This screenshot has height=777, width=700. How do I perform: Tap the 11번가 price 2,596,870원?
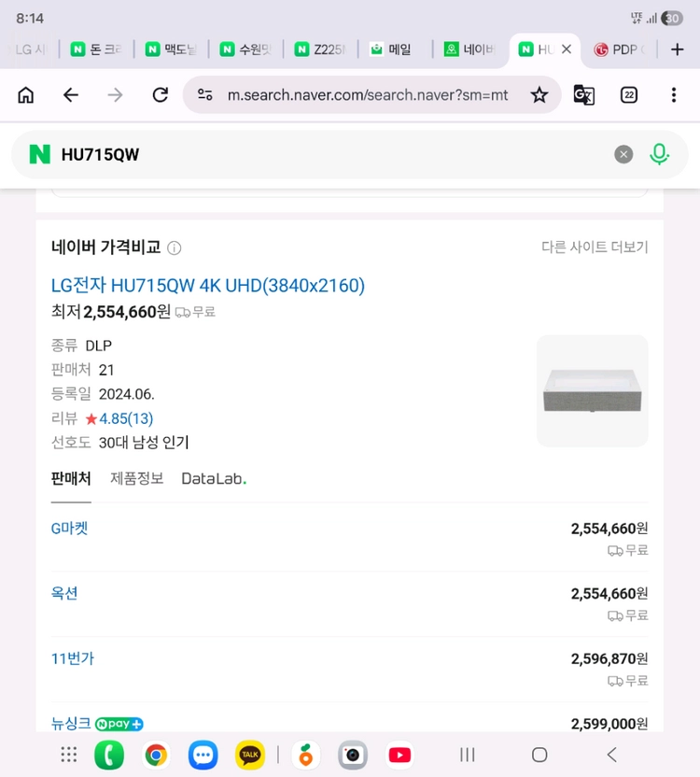tap(609, 659)
